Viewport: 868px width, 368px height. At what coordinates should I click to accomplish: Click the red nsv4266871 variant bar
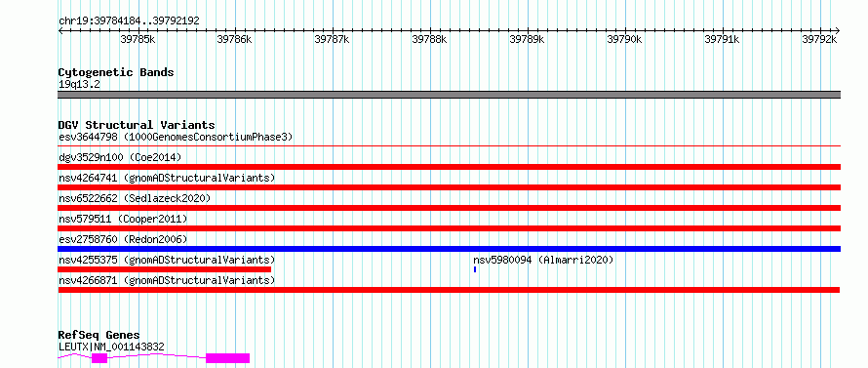[449, 290]
